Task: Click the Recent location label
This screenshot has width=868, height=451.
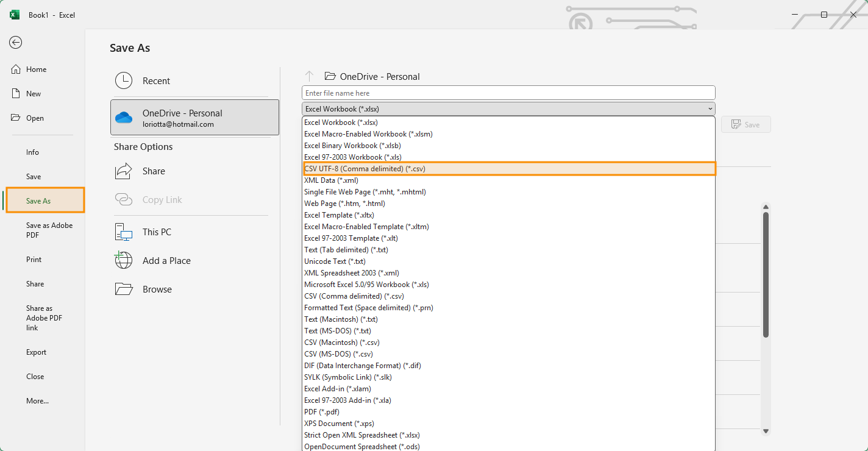Action: pos(156,81)
